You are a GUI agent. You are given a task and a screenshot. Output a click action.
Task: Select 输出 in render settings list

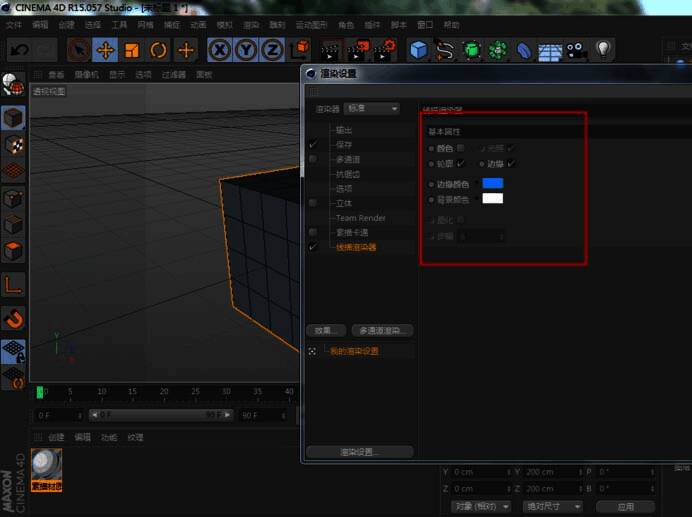pyautogui.click(x=344, y=130)
